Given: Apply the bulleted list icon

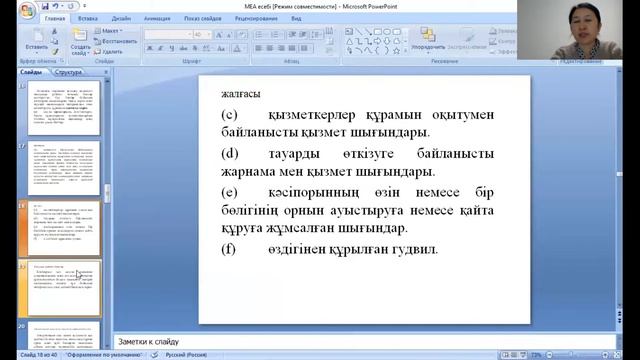Looking at the screenshot, I should (260, 35).
